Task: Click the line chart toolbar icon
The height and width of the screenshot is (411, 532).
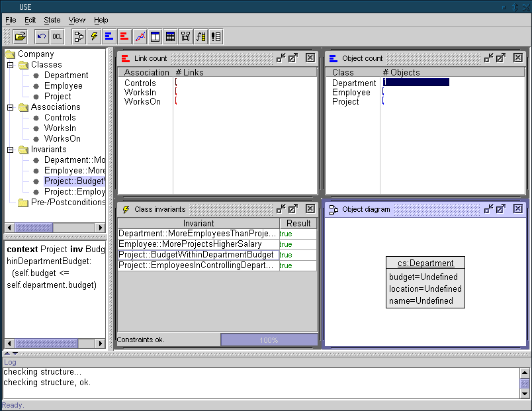Action: (140, 36)
